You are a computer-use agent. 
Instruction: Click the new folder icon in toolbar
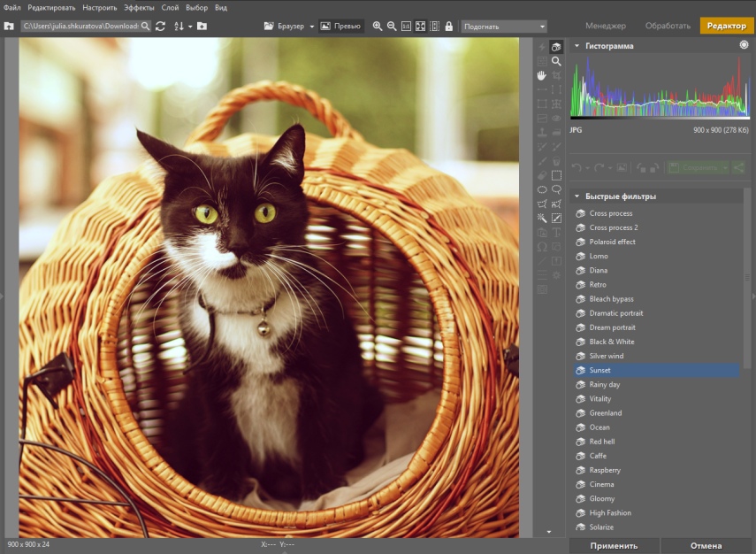(202, 26)
